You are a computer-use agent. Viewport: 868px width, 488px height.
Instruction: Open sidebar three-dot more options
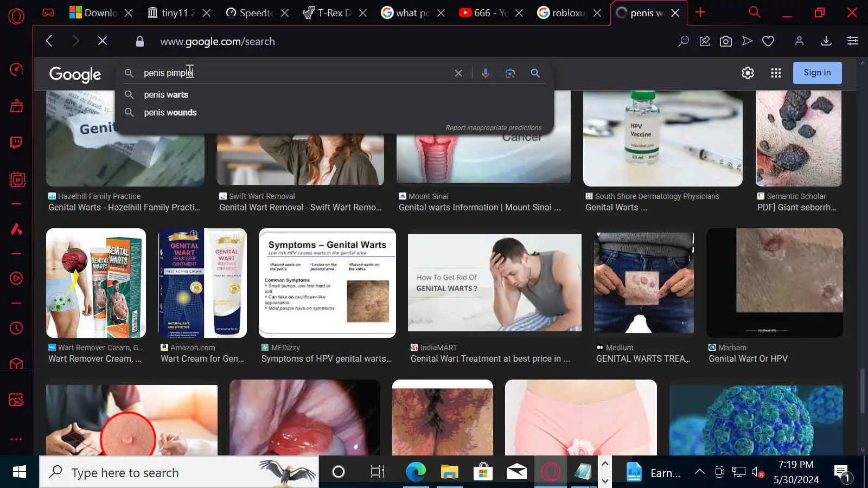(x=16, y=439)
